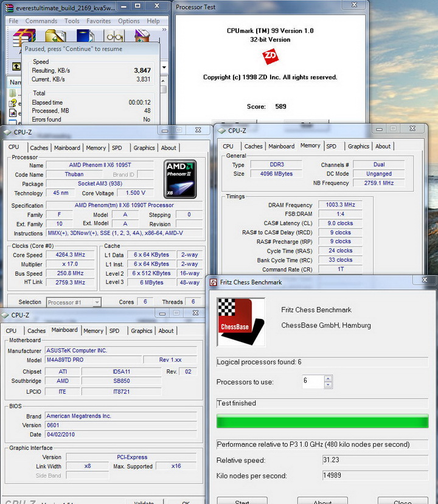Open About tab in CPU window

point(169,148)
